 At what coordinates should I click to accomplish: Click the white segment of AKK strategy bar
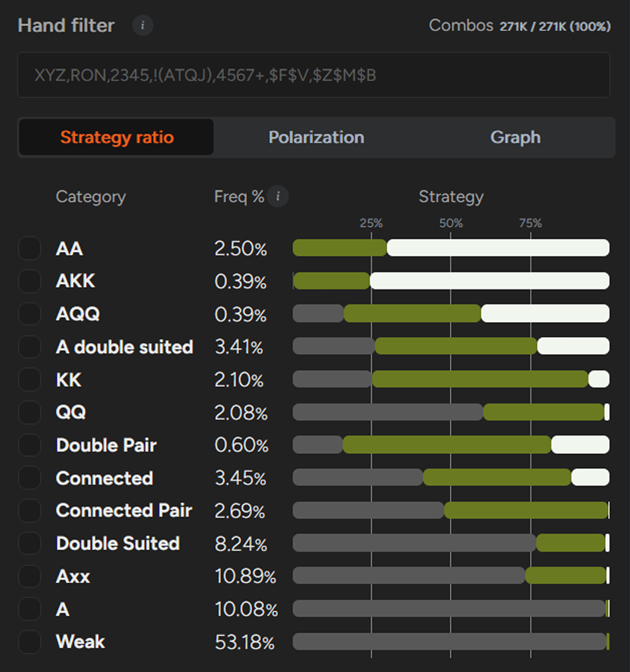489,281
